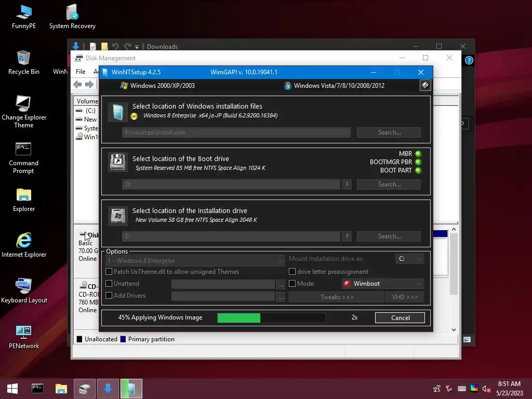Click the yellow disc image info icon
Screen dimensions: 532x399
(x=134, y=116)
